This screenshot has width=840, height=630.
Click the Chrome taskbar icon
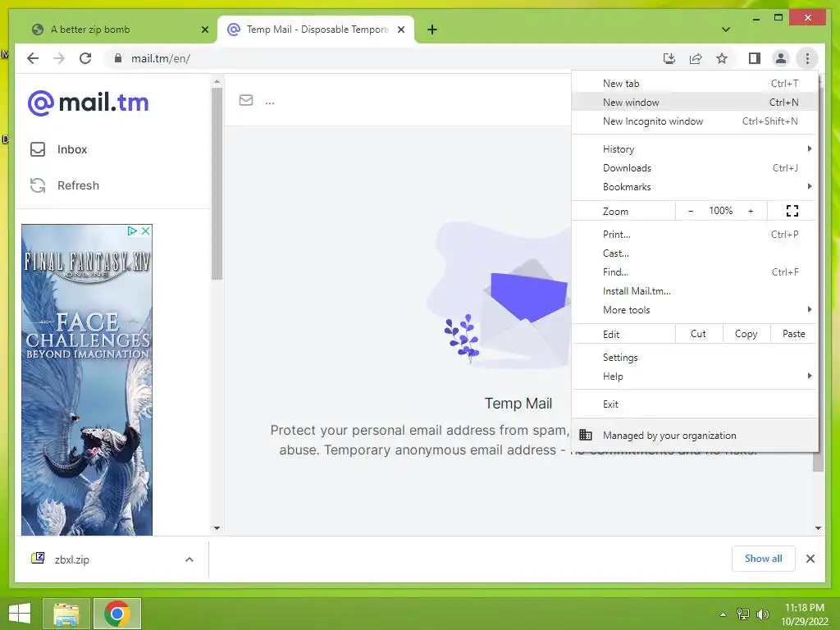(116, 614)
